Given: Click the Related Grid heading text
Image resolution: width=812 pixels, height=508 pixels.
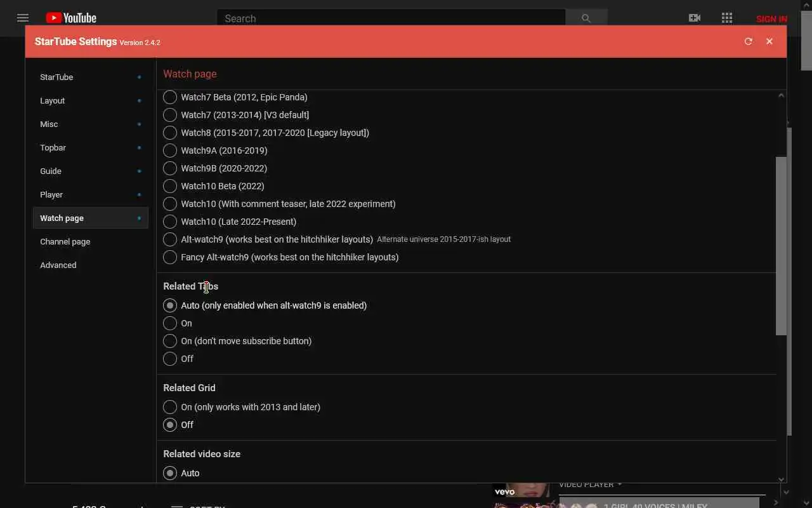Looking at the screenshot, I should click(189, 388).
